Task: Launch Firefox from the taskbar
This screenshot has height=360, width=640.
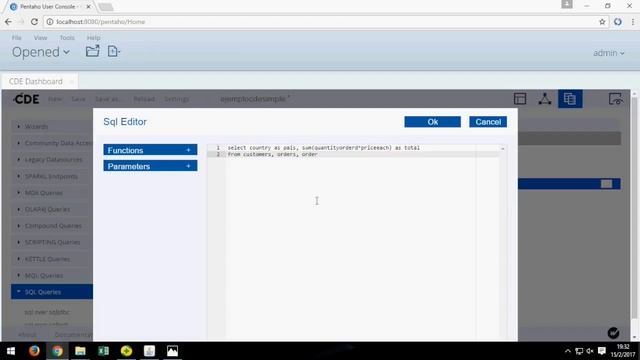Action: (34, 351)
